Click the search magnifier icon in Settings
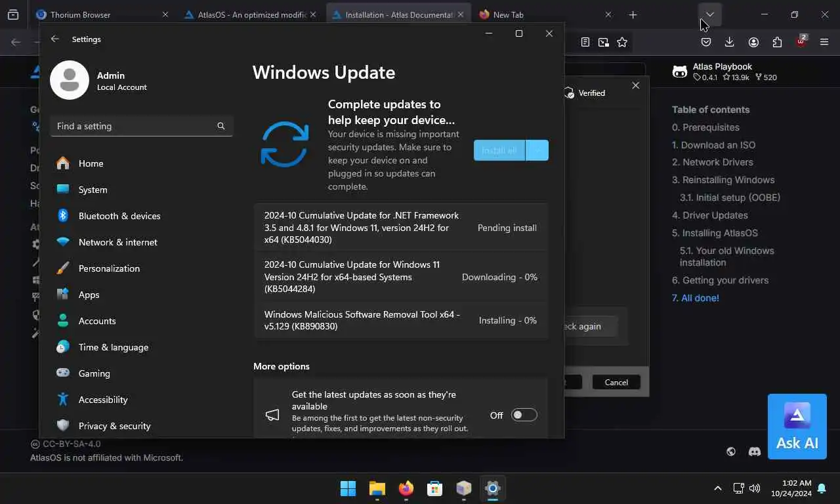This screenshot has height=504, width=840. coord(221,126)
